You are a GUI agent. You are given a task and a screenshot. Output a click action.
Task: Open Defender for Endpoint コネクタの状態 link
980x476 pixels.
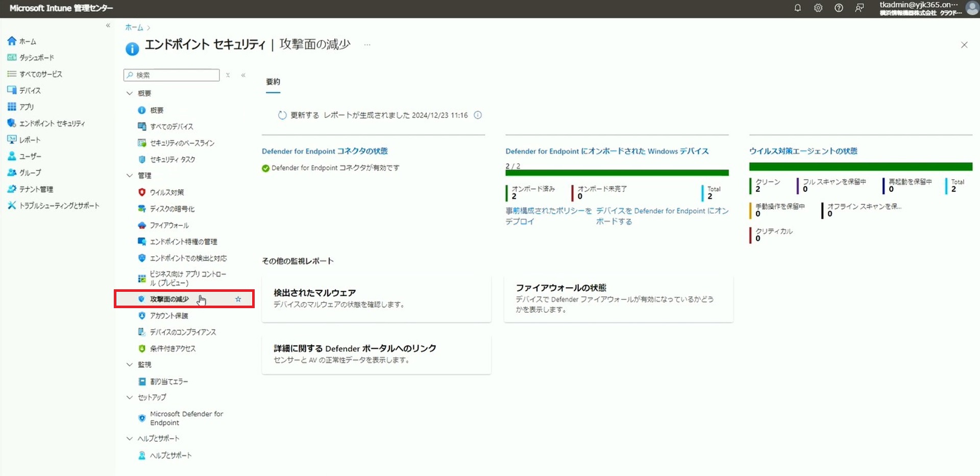325,151
